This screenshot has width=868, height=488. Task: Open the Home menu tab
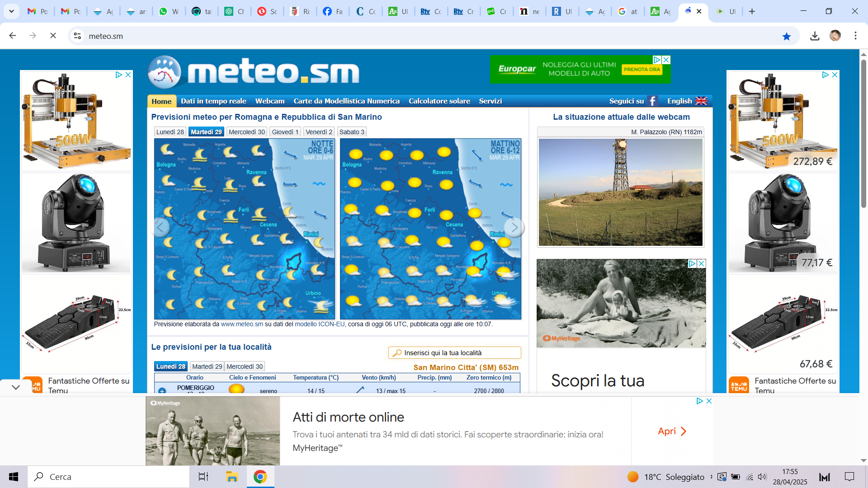click(161, 101)
